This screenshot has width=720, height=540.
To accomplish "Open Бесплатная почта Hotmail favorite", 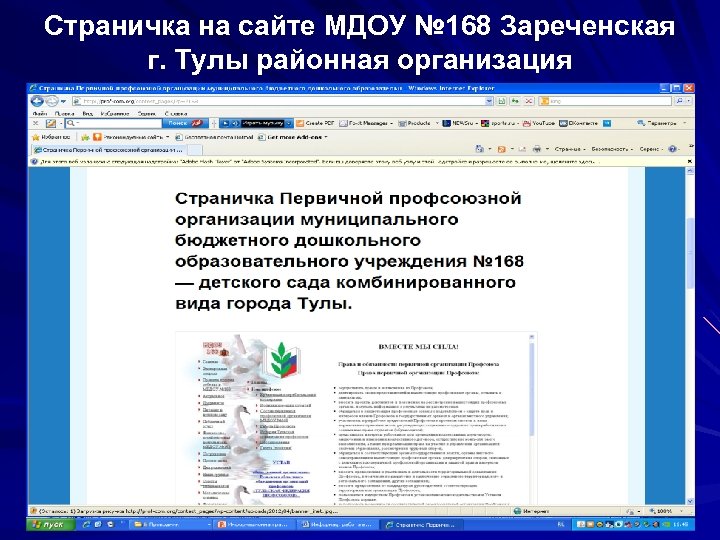I will (214, 137).
